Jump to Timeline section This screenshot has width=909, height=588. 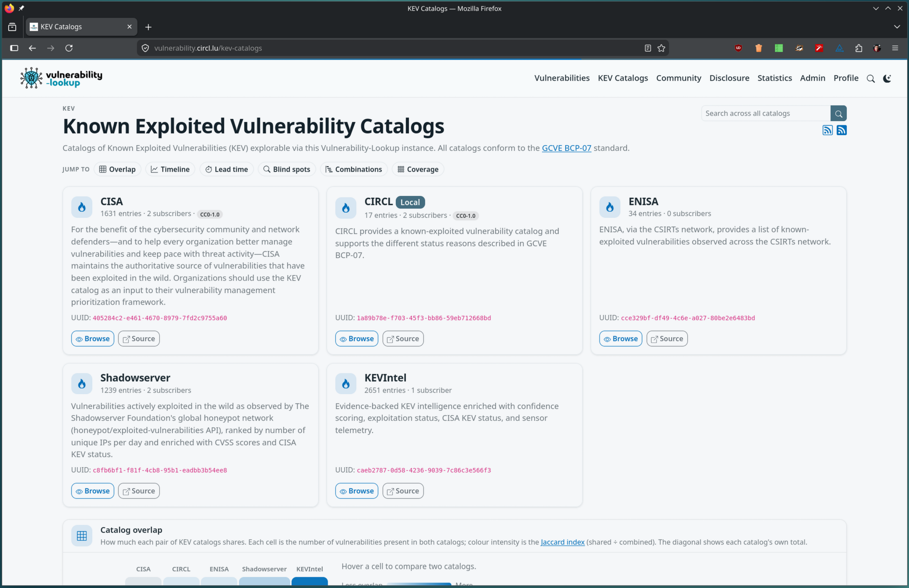(x=170, y=169)
